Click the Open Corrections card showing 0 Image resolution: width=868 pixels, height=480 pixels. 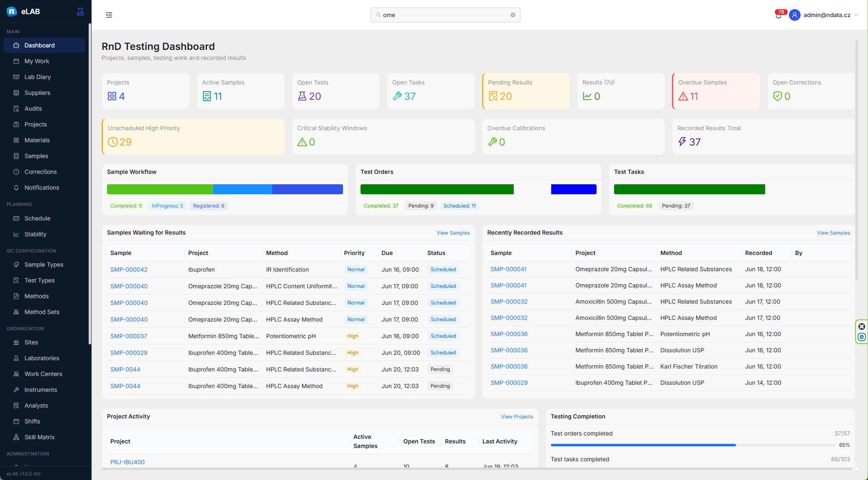pos(811,91)
